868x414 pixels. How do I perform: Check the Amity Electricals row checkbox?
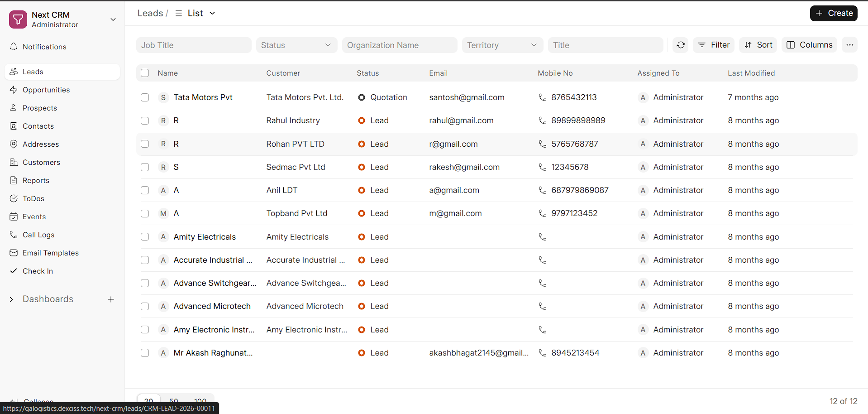point(145,237)
